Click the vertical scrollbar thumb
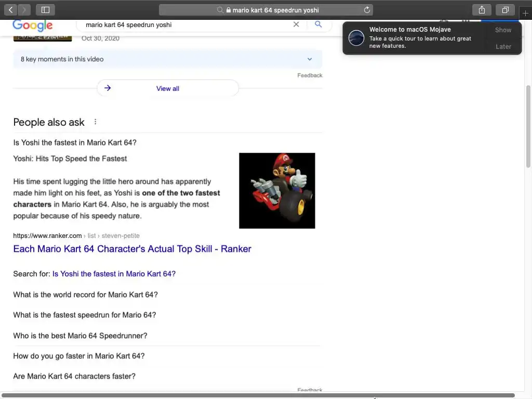The width and height of the screenshot is (532, 399). click(x=528, y=127)
